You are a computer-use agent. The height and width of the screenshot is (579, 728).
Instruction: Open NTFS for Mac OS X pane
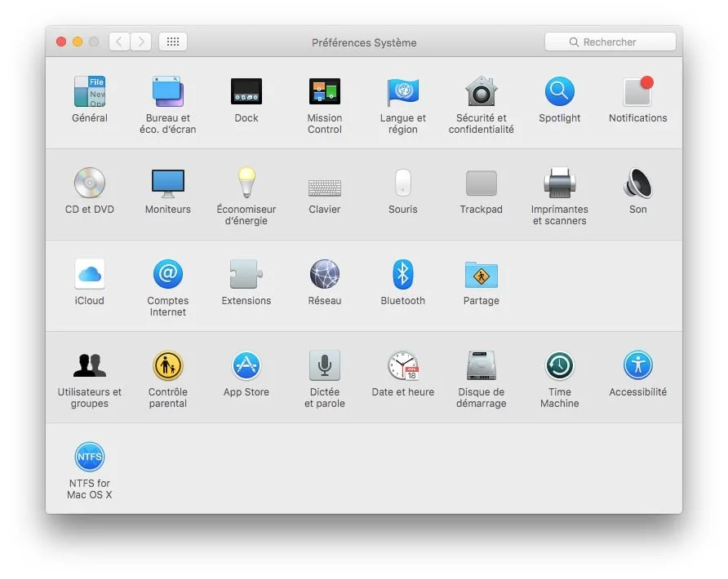(89, 457)
